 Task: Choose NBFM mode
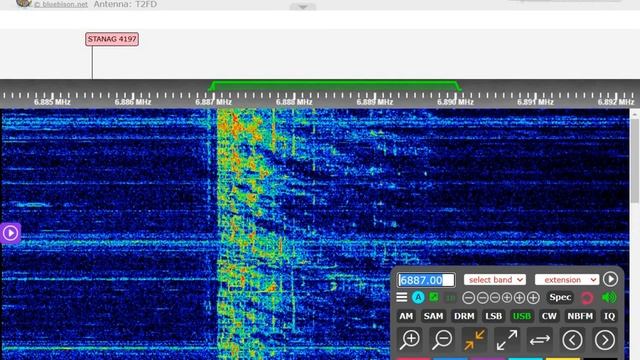580,316
